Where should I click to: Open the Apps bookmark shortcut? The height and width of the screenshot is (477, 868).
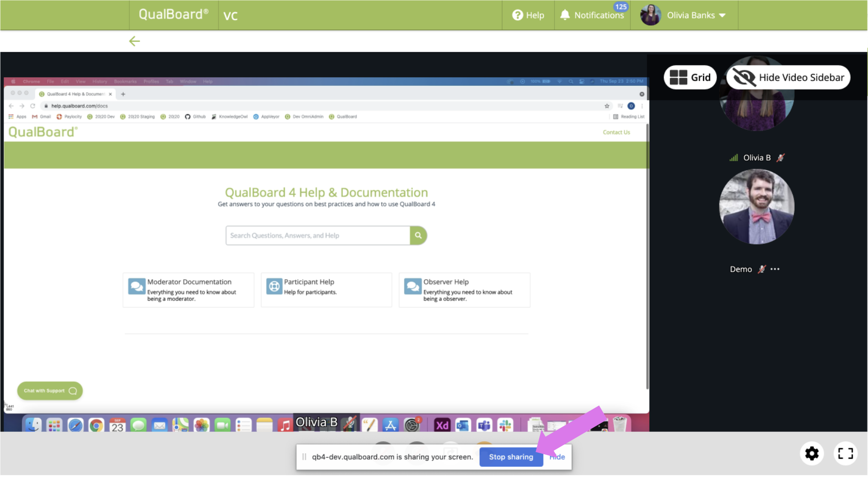click(x=17, y=117)
